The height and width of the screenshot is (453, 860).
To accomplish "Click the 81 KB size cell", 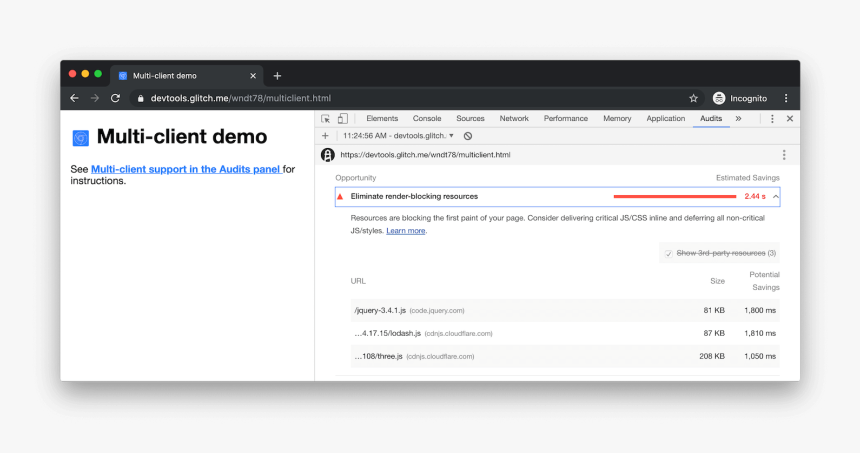I will (x=714, y=310).
